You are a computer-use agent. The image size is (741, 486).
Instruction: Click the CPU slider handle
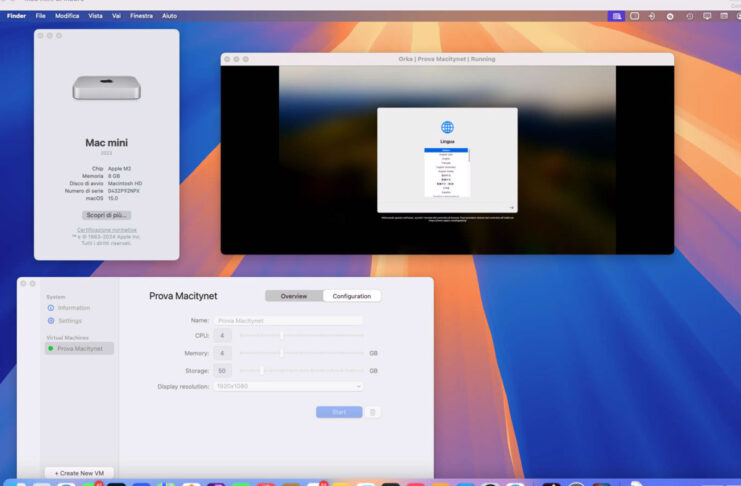point(282,336)
